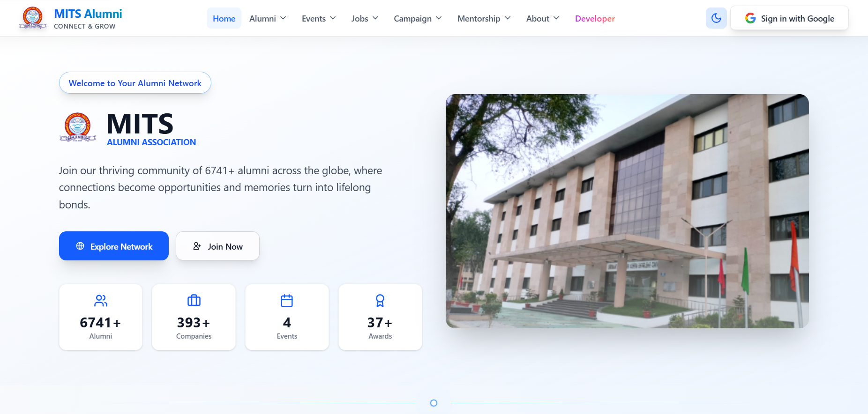This screenshot has width=868, height=414.
Task: Click the ALUMNI ASSOCIATION subtitle text
Action: point(151,142)
